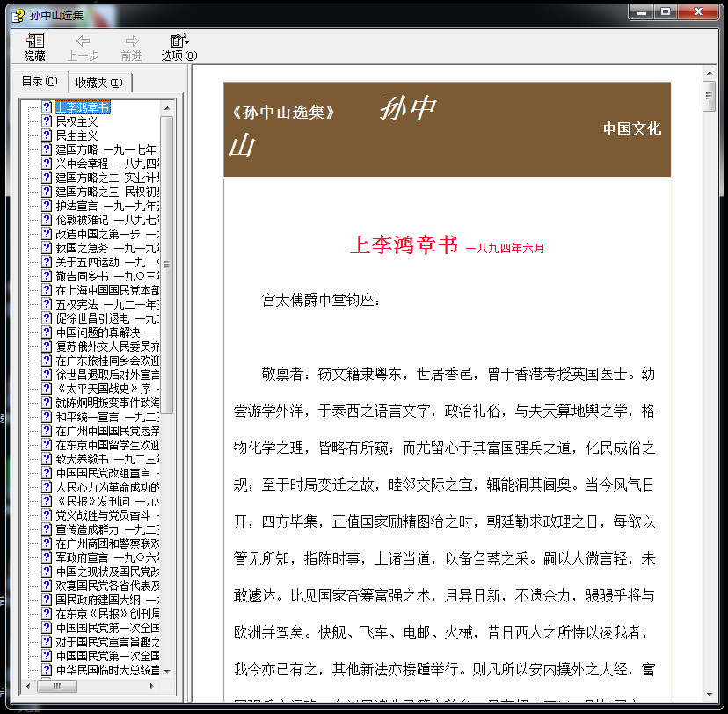The image size is (728, 714).
Task: Click the icon beside 徐世昌退职后对外宣言
Action: [47, 375]
